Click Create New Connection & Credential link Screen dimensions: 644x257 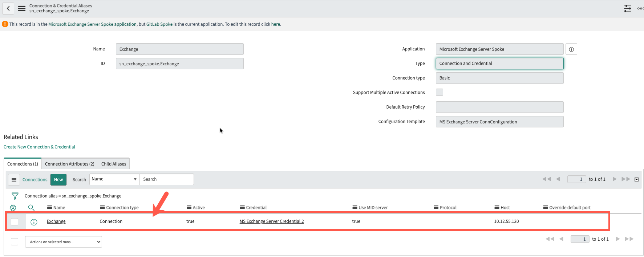pos(39,147)
